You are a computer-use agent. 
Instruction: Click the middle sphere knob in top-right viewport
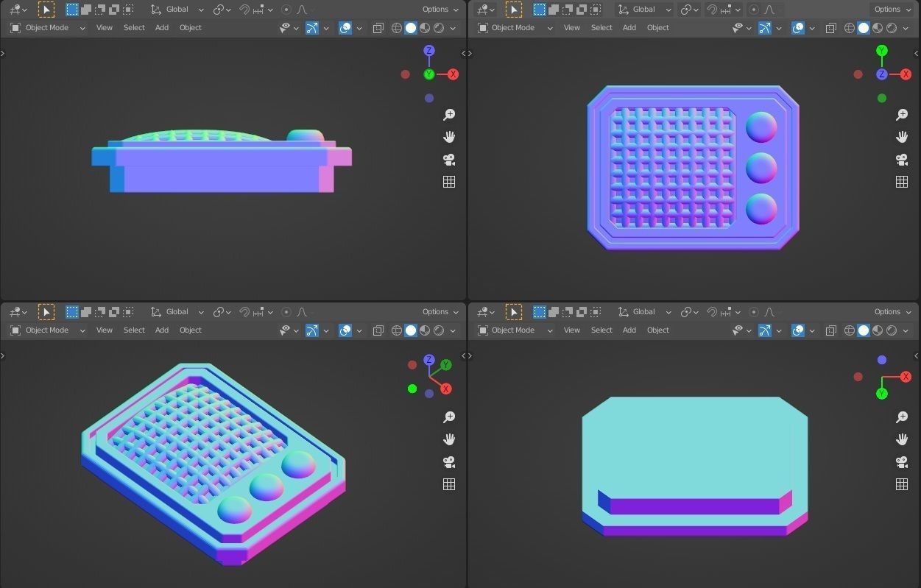coord(761,169)
